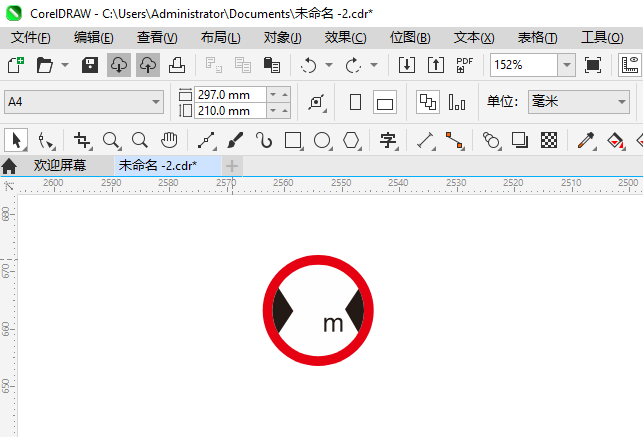Open the 布局(L) menu
The width and height of the screenshot is (643, 437).
tap(221, 38)
